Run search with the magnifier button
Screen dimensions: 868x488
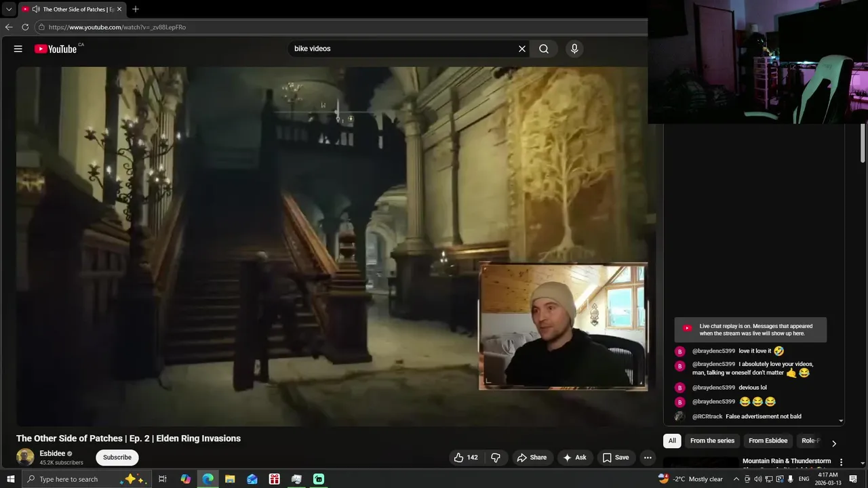(544, 49)
